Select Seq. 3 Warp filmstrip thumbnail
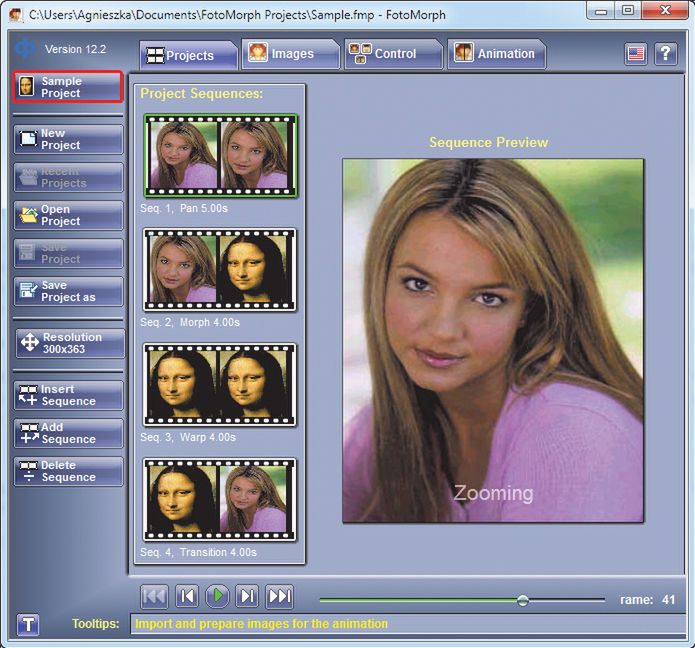The width and height of the screenshot is (695, 648). pyautogui.click(x=220, y=385)
